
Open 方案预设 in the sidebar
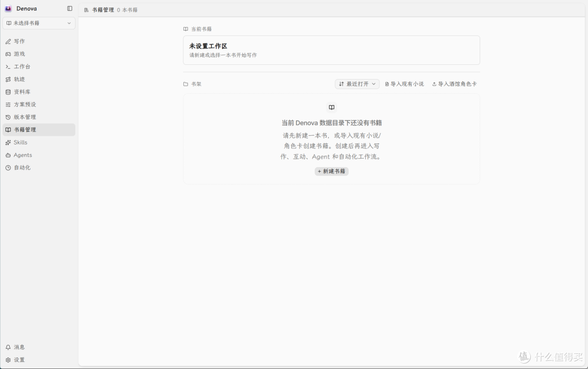(39, 105)
